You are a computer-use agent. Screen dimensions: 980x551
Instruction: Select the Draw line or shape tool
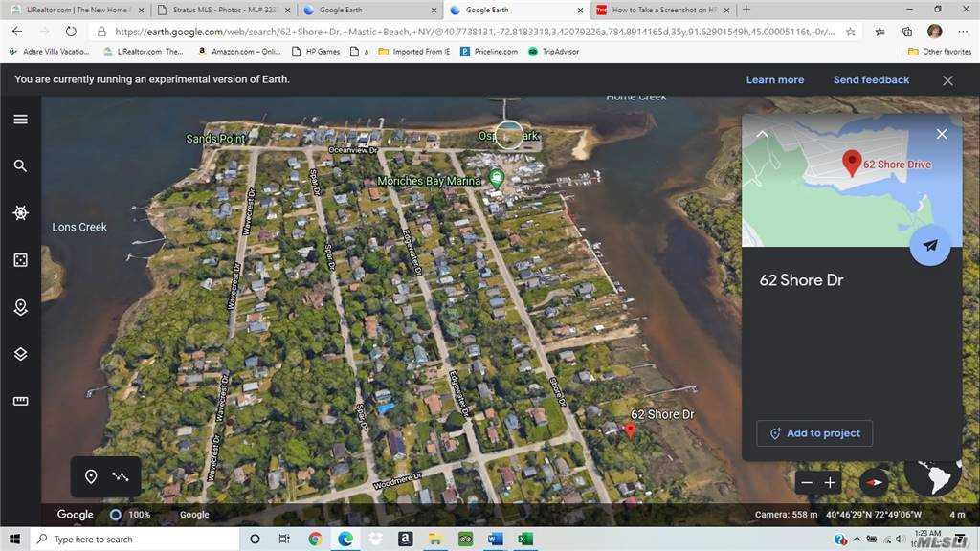[x=121, y=476]
